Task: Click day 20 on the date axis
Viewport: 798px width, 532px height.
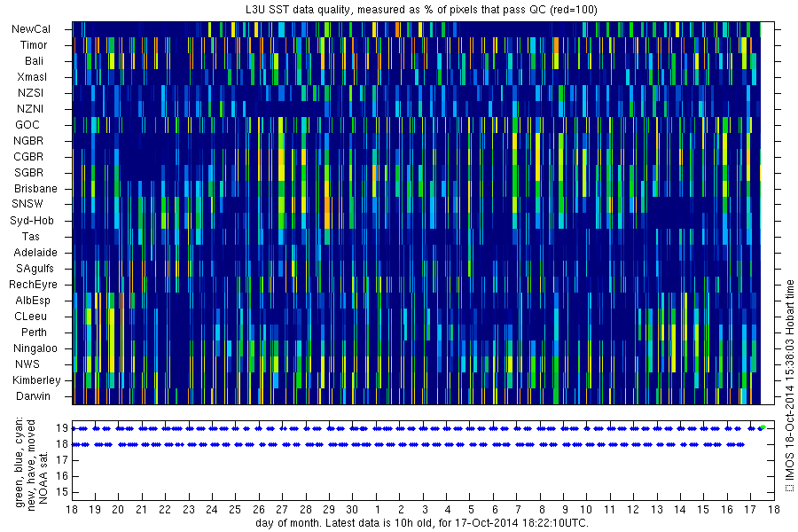Action: (118, 509)
